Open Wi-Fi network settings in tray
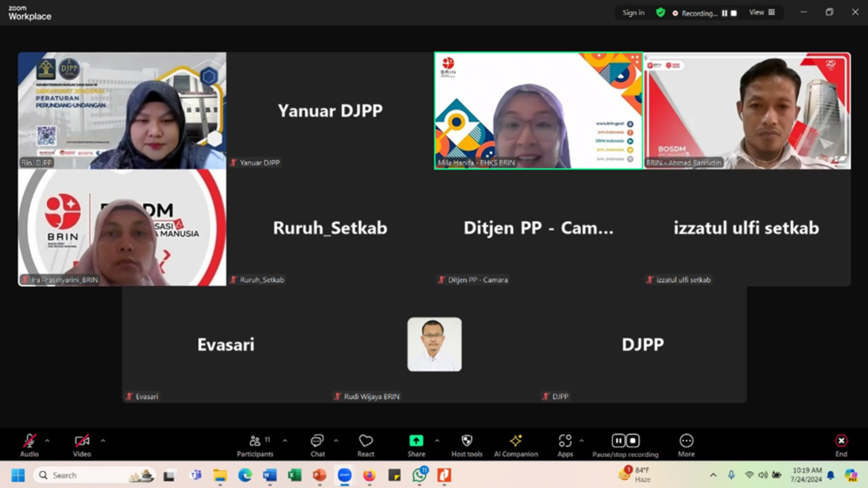868x488 pixels. [x=749, y=475]
